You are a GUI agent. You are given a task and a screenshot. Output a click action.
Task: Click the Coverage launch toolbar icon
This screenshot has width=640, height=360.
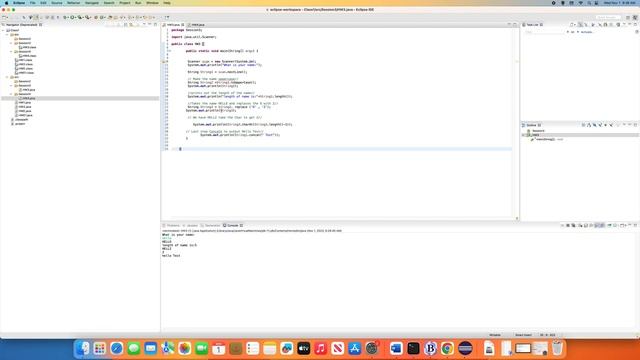pyautogui.click(x=80, y=18)
